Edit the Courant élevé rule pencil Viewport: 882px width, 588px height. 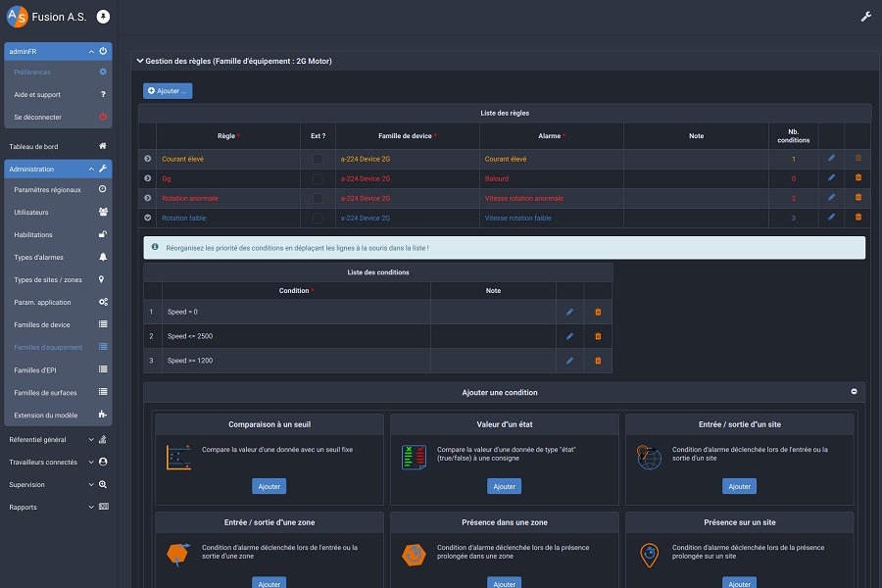point(831,158)
